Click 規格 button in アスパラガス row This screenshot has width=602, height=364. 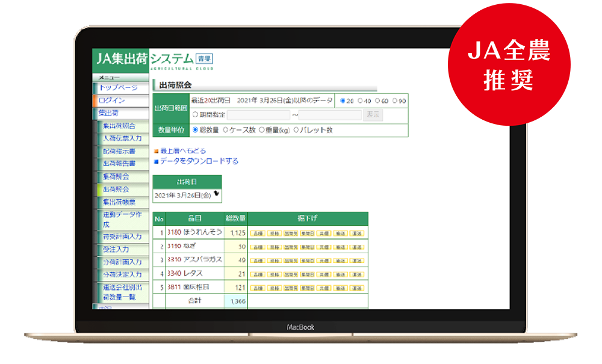coord(274,261)
